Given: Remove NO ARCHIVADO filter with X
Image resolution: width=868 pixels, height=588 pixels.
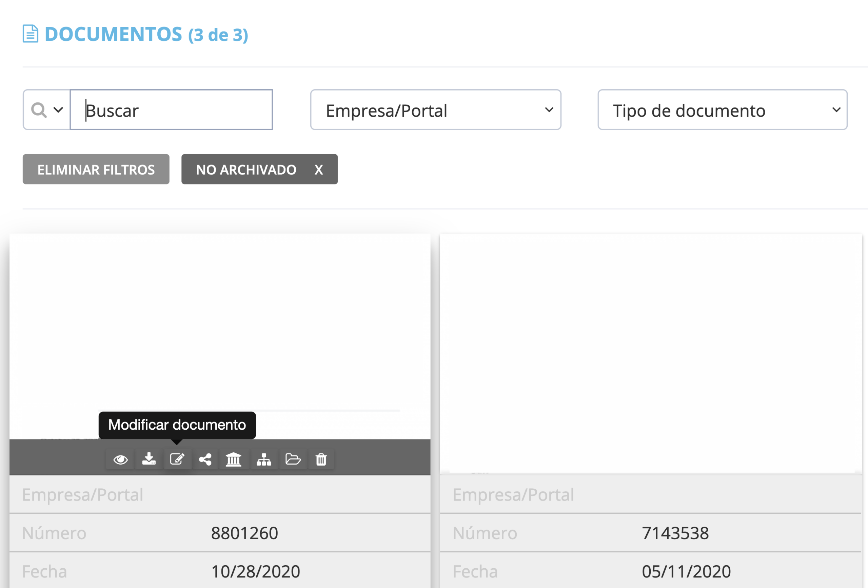Looking at the screenshot, I should click(318, 170).
